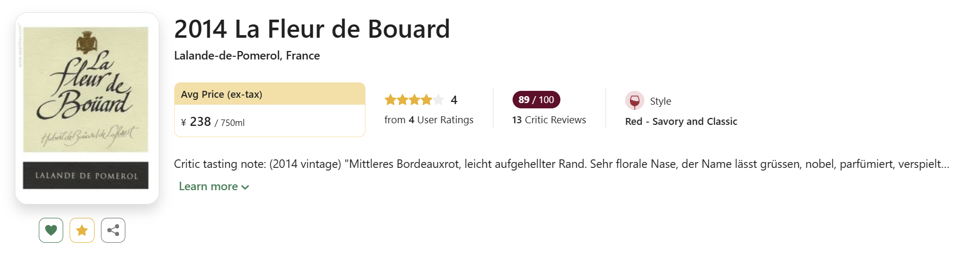Screen dimensions: 980x255
Task: Open the 13 Critic Reviews link
Action: point(549,120)
